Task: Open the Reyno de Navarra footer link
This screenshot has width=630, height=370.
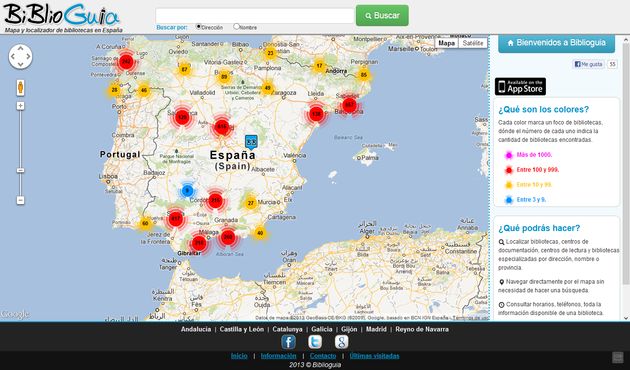Action: pos(422,329)
